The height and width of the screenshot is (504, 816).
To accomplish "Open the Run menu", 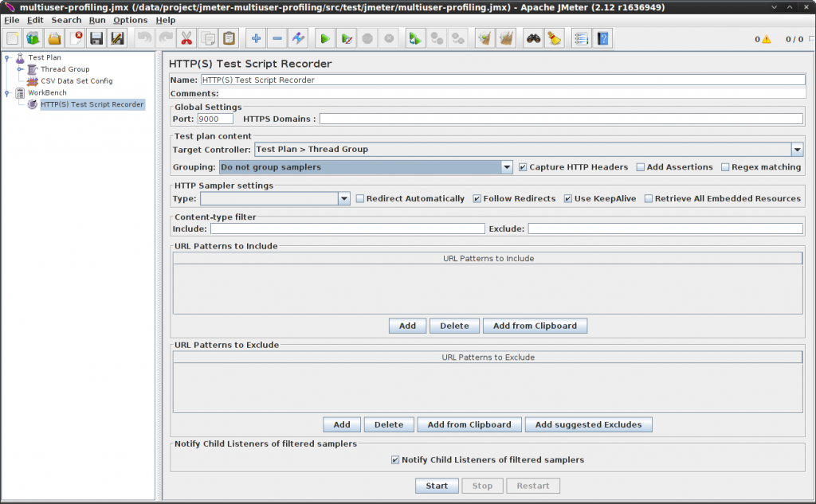I will (x=96, y=19).
